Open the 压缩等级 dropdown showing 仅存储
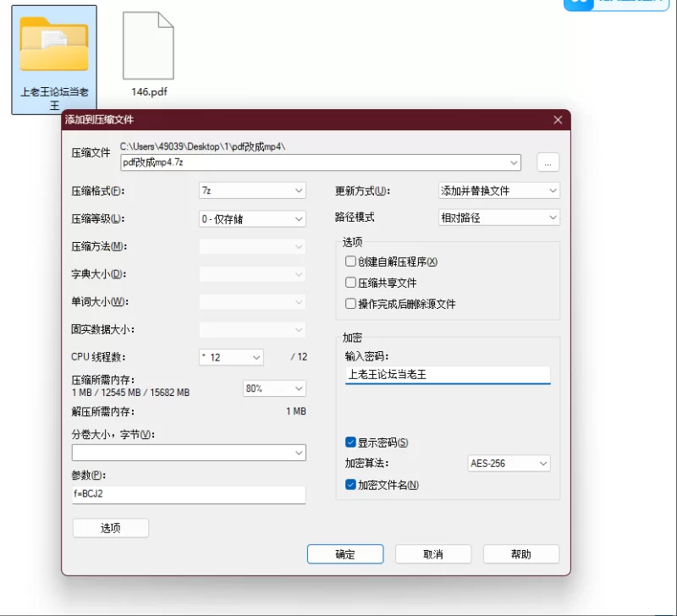 coord(252,219)
